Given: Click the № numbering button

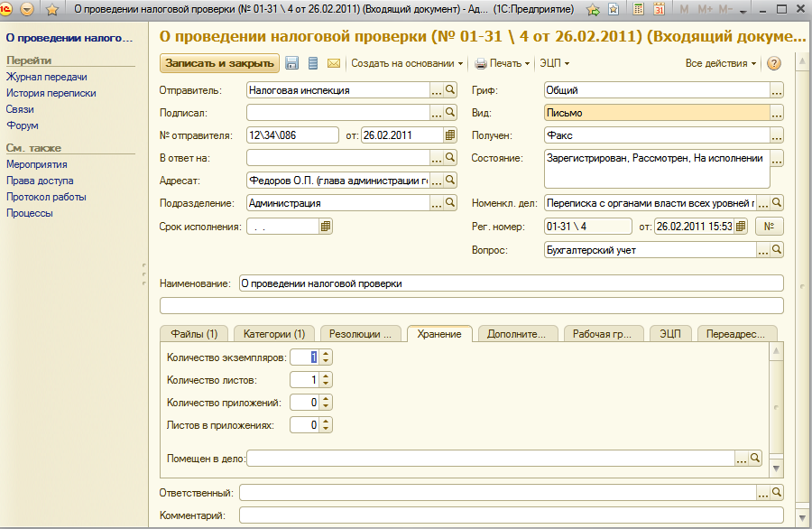Looking at the screenshot, I should pos(769,227).
